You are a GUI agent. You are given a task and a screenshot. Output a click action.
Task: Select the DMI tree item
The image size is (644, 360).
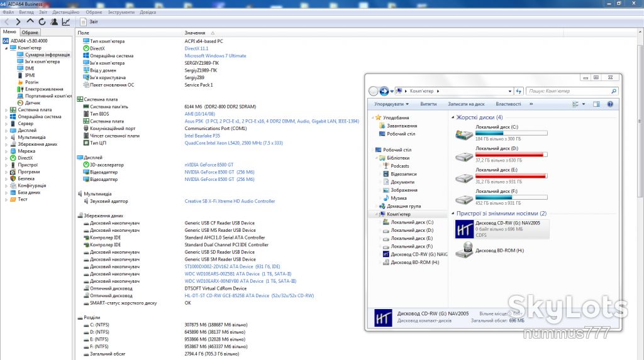pyautogui.click(x=30, y=68)
